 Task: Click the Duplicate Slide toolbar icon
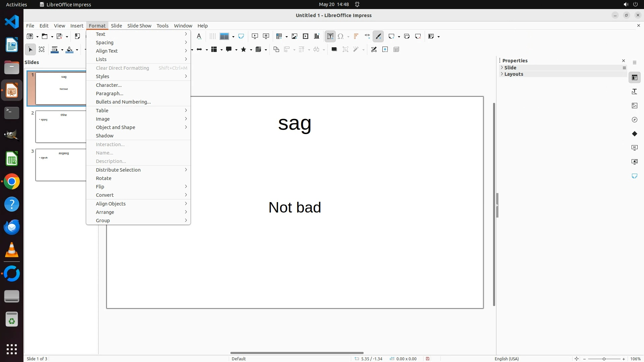pyautogui.click(x=407, y=36)
